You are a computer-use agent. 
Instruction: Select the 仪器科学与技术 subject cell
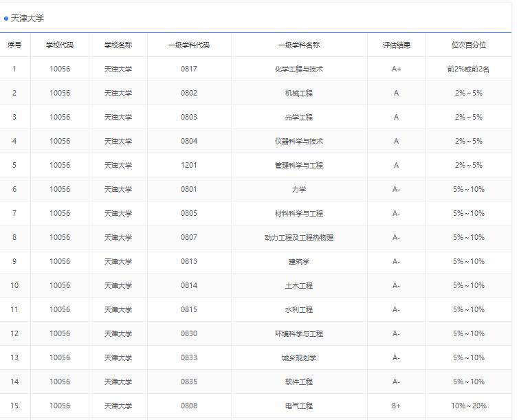pyautogui.click(x=299, y=142)
